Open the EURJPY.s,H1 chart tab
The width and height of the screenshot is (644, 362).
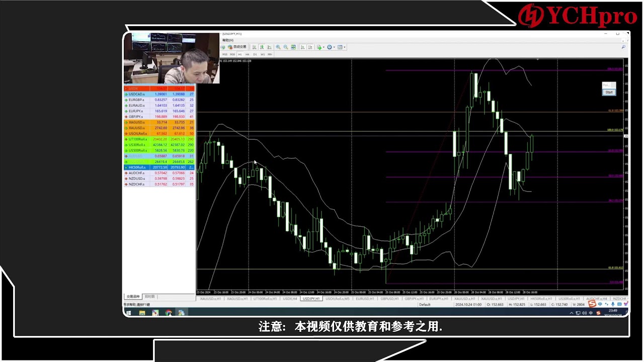click(439, 298)
